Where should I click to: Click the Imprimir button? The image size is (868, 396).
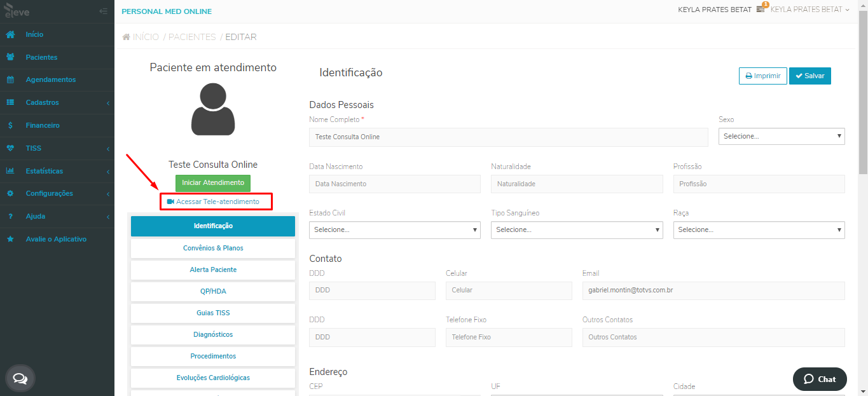pos(763,76)
